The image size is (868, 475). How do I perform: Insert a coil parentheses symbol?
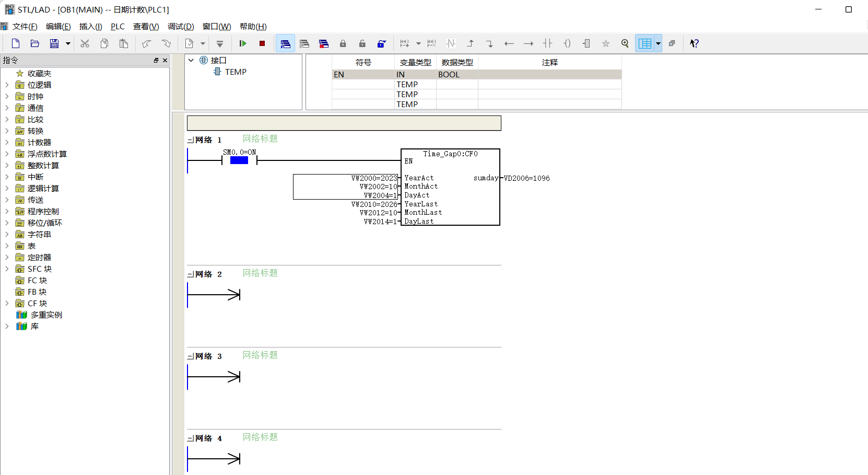click(567, 43)
